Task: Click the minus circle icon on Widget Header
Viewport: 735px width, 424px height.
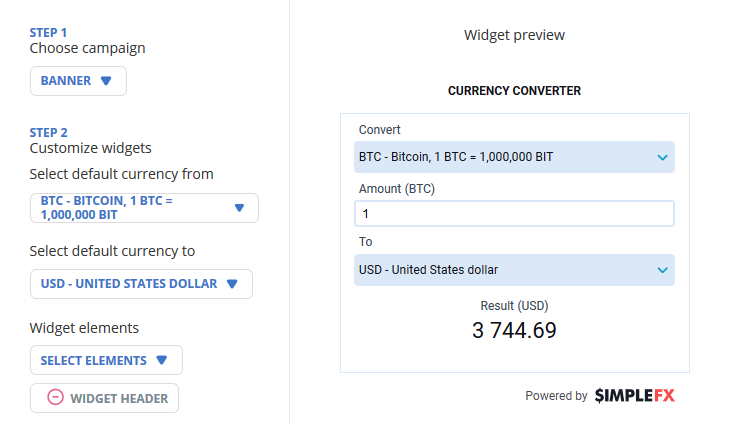Action: [56, 397]
